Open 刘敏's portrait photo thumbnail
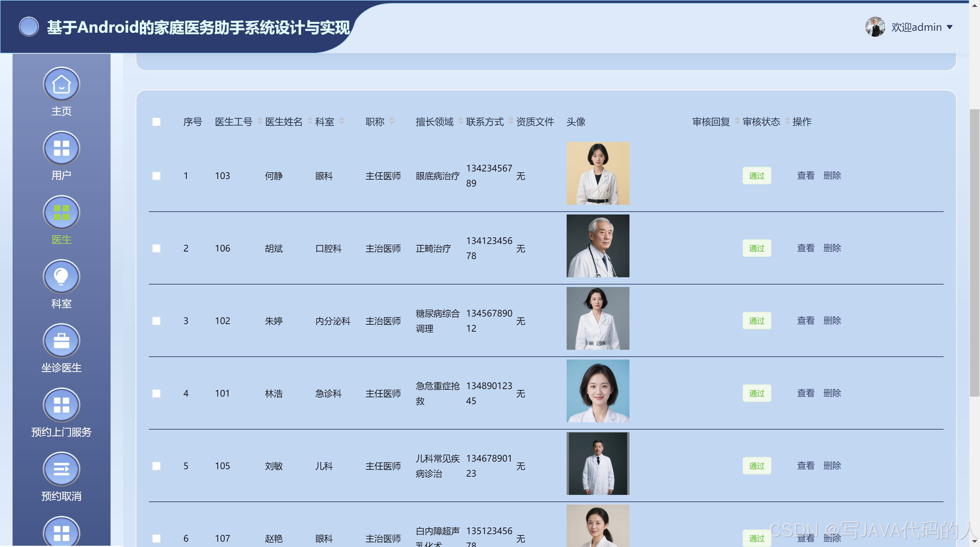This screenshot has height=547, width=980. tap(598, 463)
